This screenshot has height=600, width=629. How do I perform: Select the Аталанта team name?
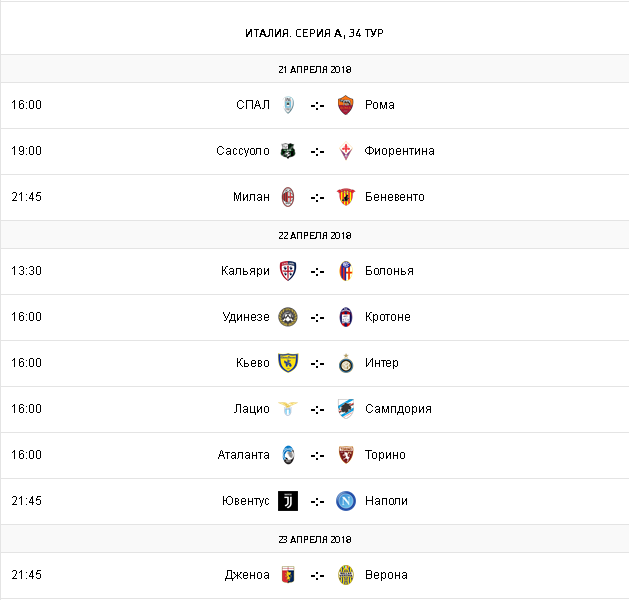click(x=243, y=455)
